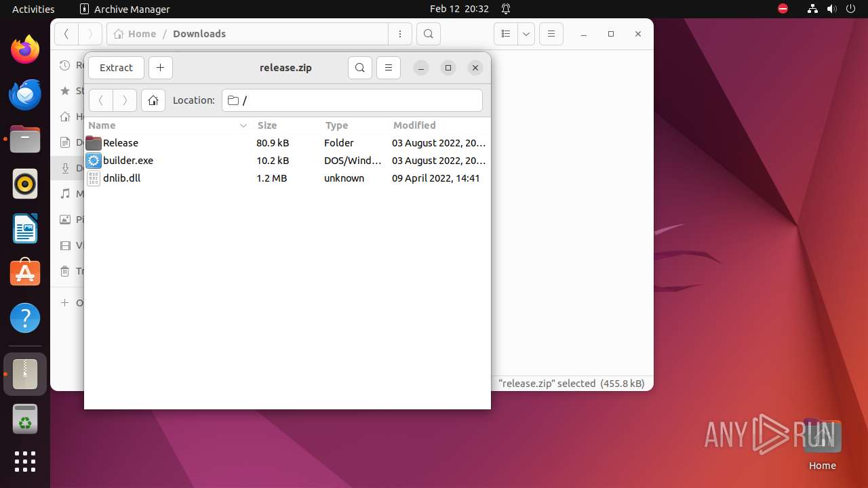868x488 pixels.
Task: Go to archive home location
Action: point(153,100)
